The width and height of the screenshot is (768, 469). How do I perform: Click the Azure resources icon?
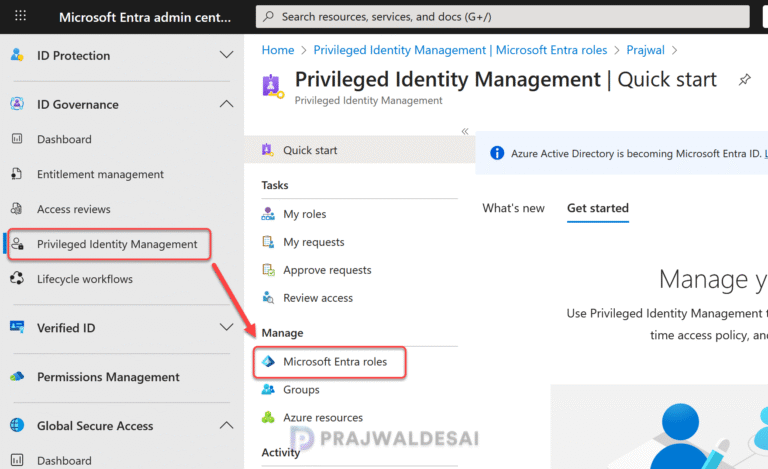point(268,417)
